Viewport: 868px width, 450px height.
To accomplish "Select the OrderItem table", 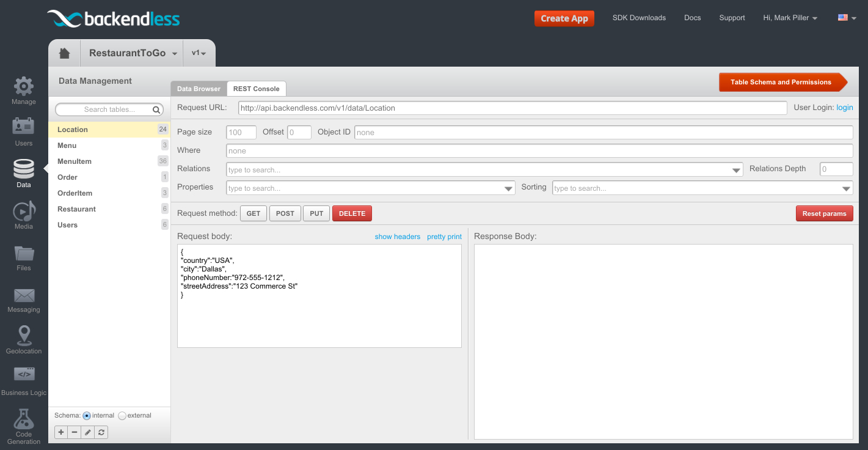I will tap(109, 193).
